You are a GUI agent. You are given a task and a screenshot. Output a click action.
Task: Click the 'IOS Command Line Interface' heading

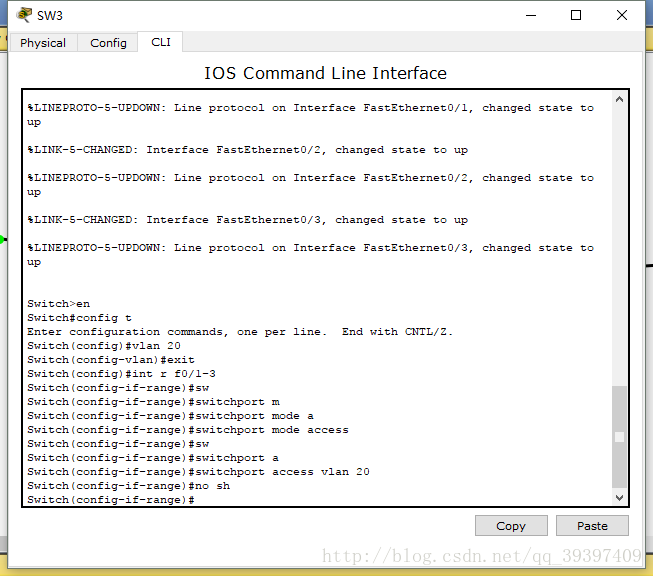pyautogui.click(x=325, y=73)
